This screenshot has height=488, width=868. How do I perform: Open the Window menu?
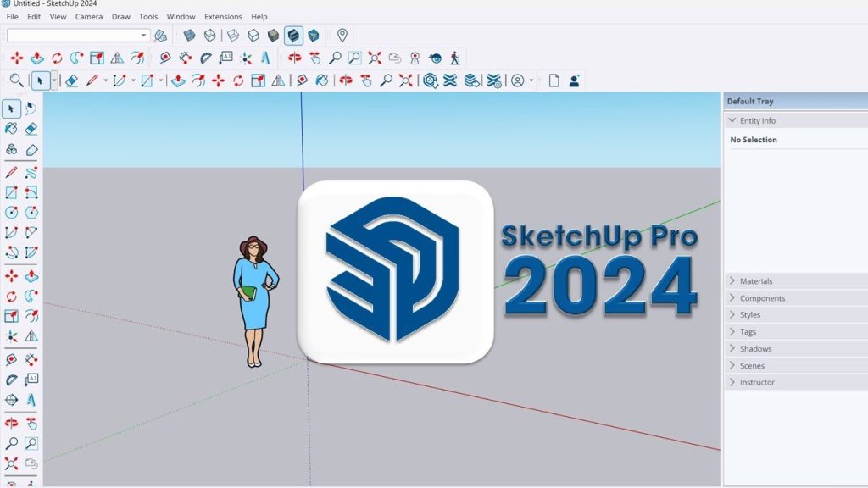click(x=181, y=17)
